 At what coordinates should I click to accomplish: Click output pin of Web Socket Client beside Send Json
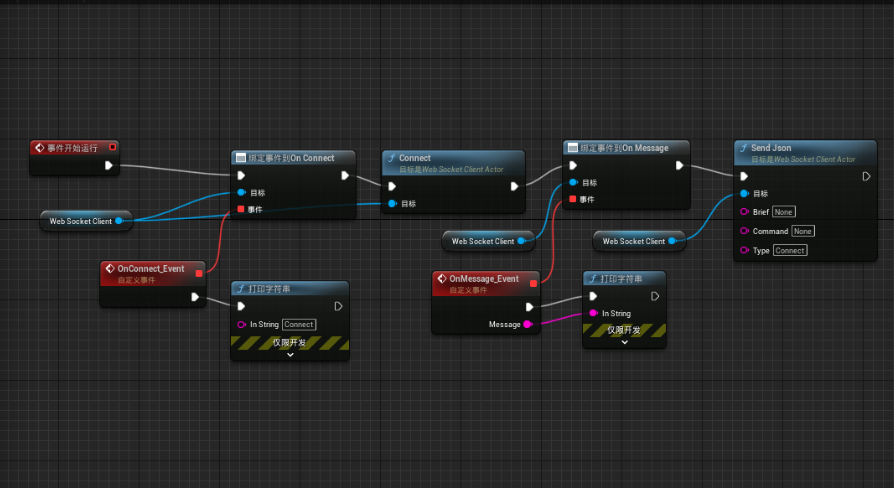point(672,241)
